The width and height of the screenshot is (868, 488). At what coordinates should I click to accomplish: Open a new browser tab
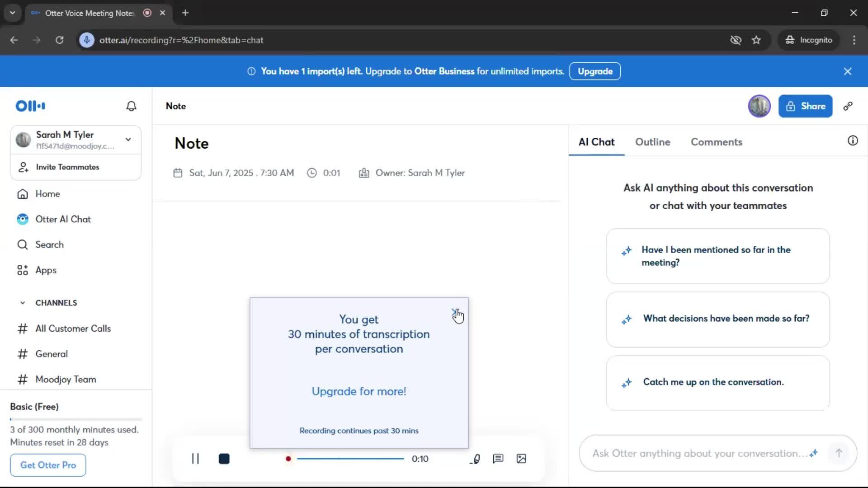coord(185,13)
